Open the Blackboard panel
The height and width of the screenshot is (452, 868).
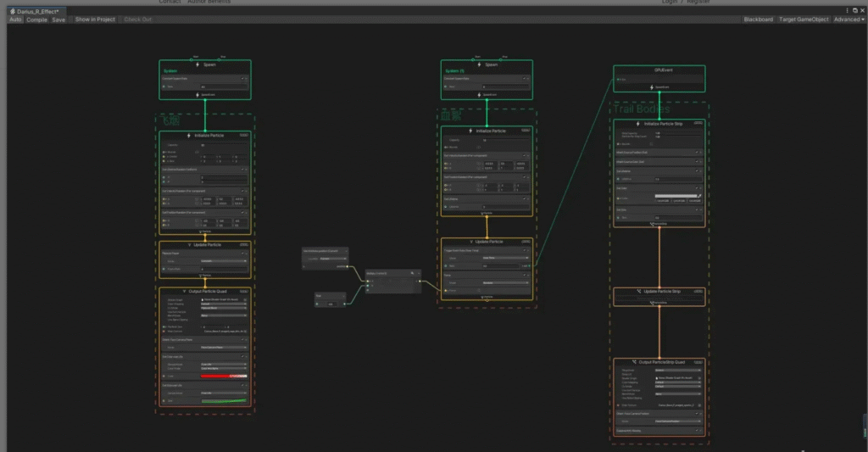pos(759,20)
